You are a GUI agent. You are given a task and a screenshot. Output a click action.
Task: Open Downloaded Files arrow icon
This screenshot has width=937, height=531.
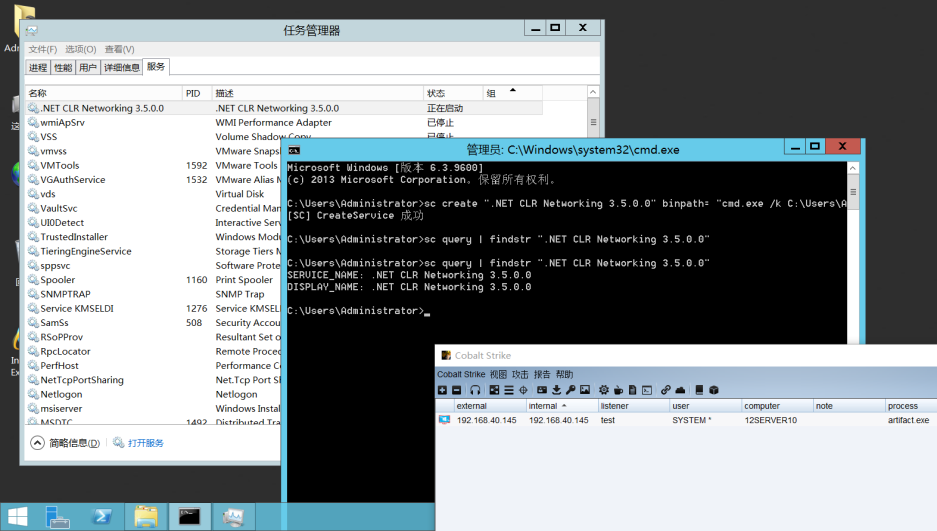pos(556,390)
